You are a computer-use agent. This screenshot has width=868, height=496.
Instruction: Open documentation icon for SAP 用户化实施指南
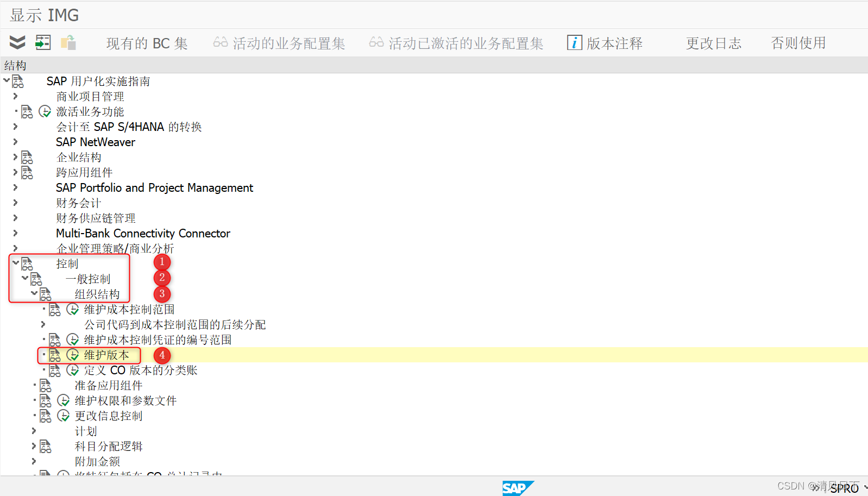[x=18, y=81]
